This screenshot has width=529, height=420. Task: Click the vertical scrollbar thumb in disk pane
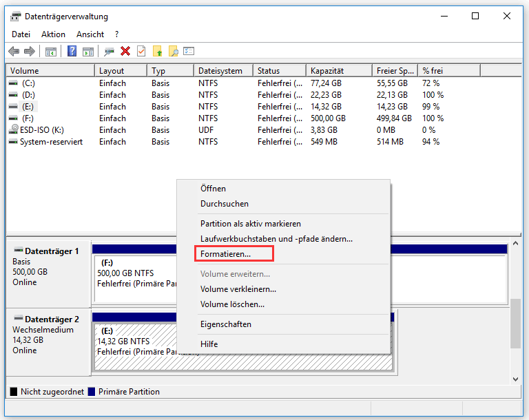515,324
